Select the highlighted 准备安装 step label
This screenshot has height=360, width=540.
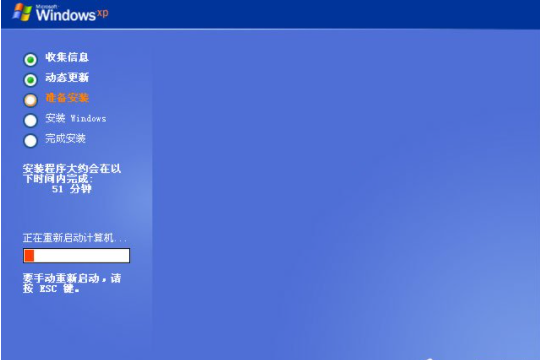tap(67, 98)
